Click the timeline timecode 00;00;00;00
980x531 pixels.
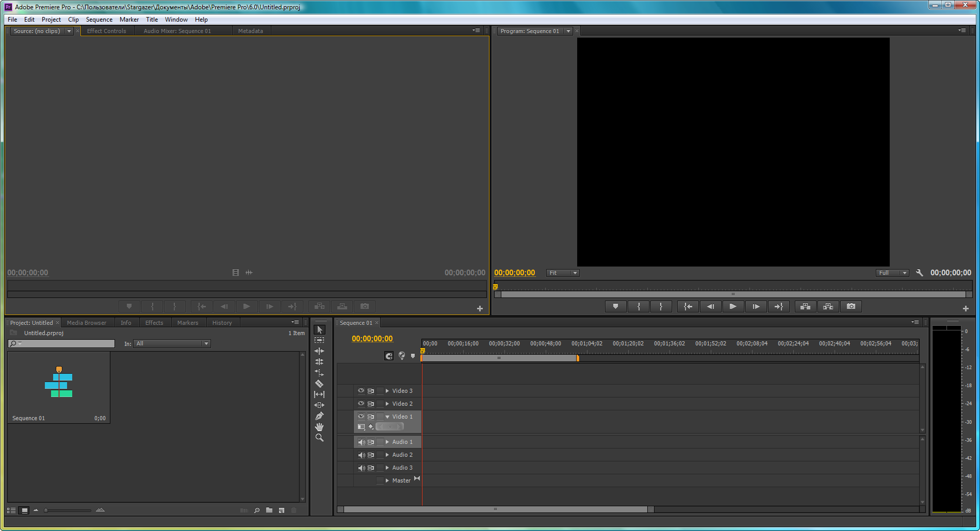372,339
